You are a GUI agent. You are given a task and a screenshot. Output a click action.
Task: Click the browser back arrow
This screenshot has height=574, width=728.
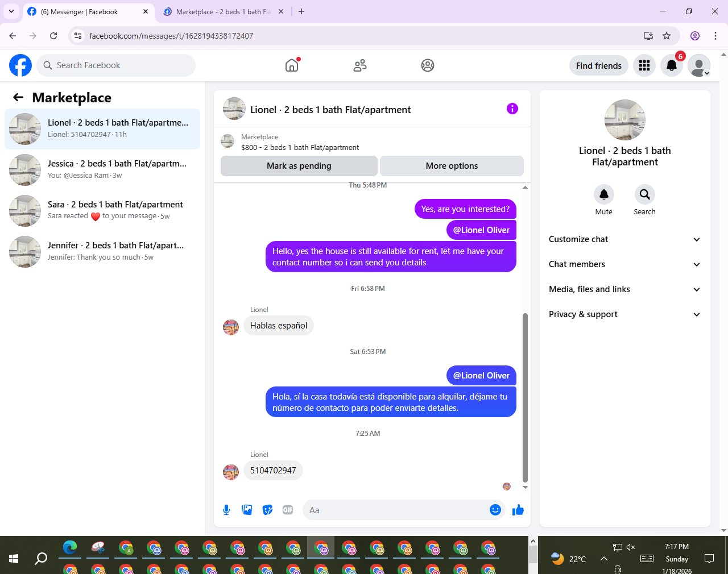point(13,36)
